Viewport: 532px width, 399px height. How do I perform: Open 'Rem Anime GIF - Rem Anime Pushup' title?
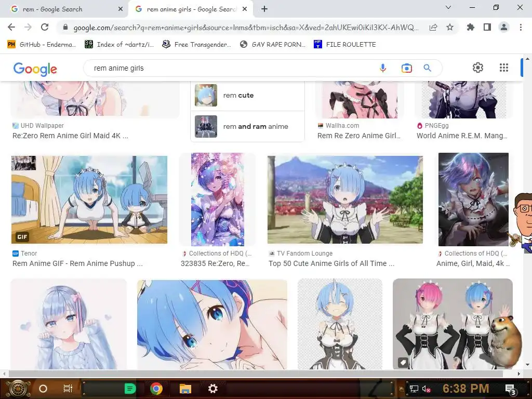click(77, 263)
